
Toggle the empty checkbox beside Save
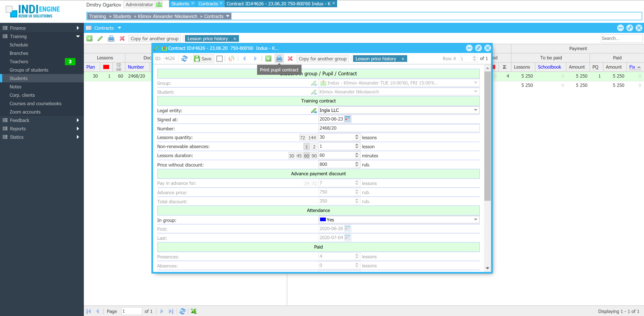[x=219, y=59]
